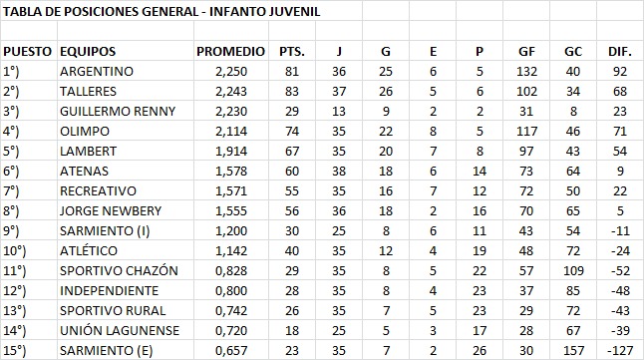Image resolution: width=644 pixels, height=360 pixels.
Task: Select ATENAS games played cell 38
Action: tap(339, 171)
